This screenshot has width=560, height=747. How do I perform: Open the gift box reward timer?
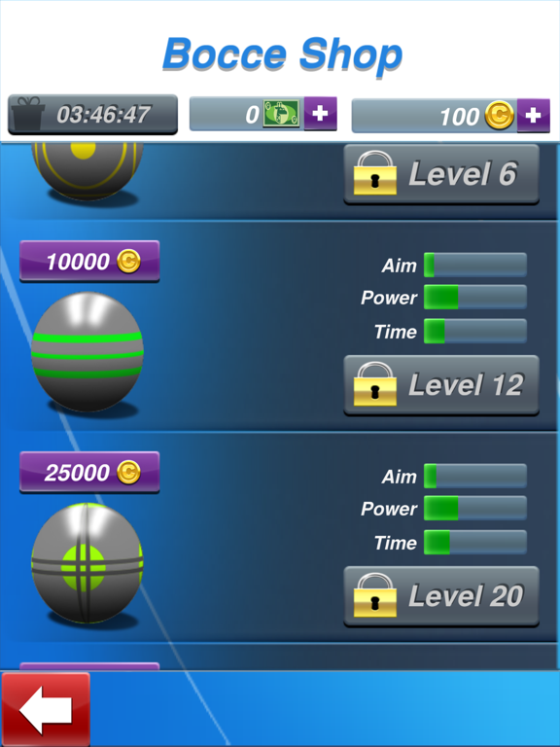click(93, 115)
